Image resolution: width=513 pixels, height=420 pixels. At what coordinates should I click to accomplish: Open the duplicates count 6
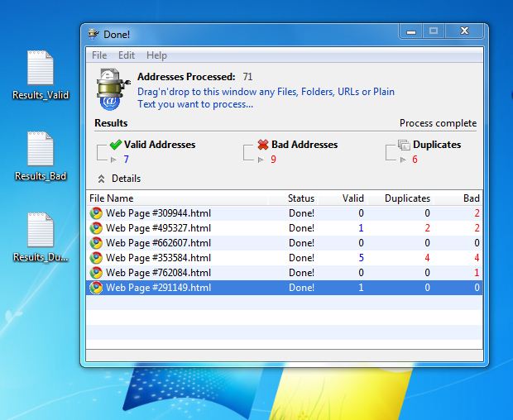[x=415, y=160]
